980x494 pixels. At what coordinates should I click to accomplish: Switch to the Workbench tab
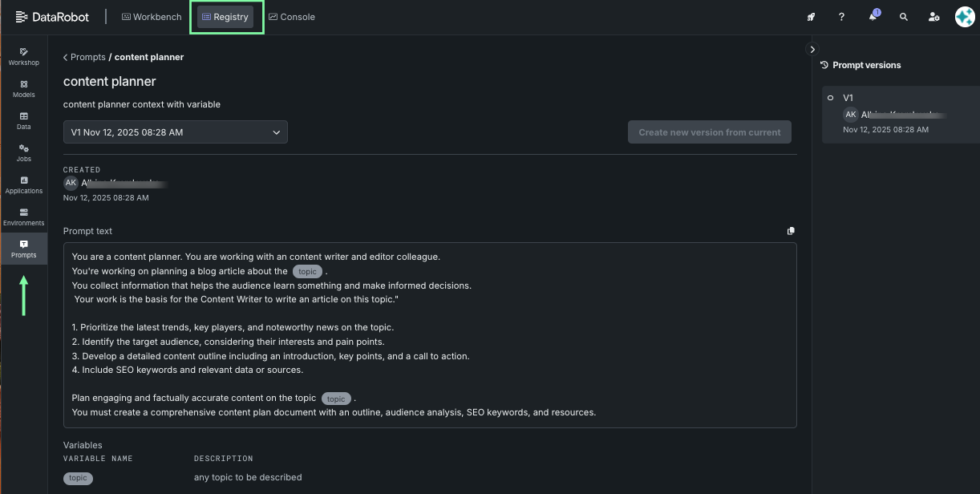(x=152, y=17)
